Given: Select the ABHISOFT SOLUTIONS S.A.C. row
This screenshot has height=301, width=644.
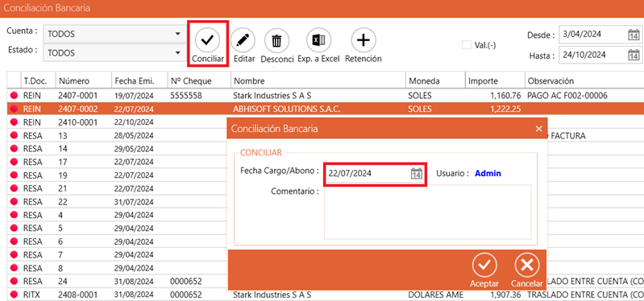Looking at the screenshot, I should click(326, 109).
